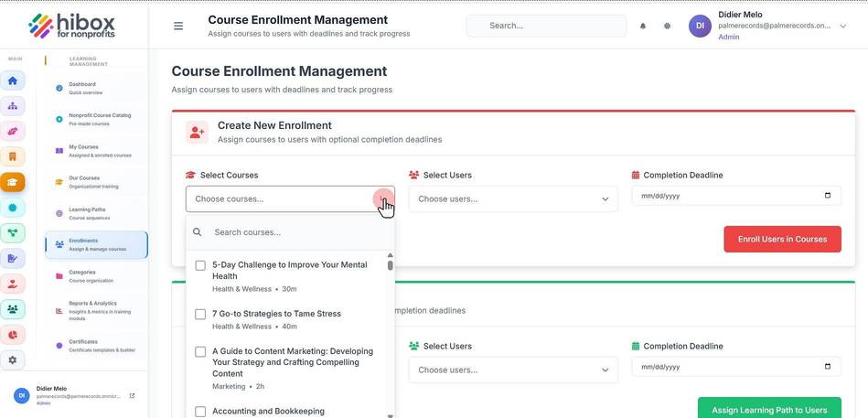
Task: Click the purple document edit icon
Action: pyautogui.click(x=12, y=259)
